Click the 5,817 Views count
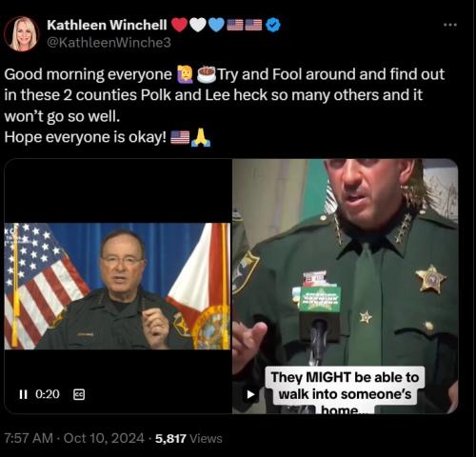 [188, 439]
